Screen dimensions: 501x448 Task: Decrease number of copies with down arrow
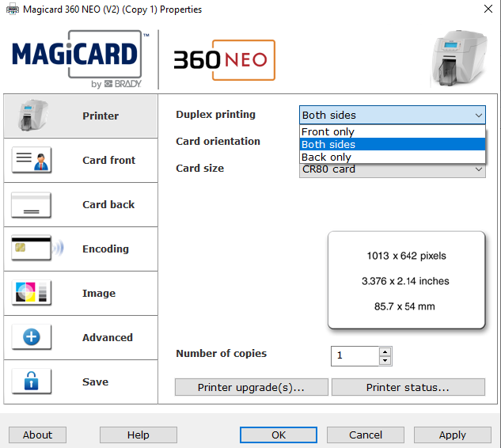click(385, 360)
